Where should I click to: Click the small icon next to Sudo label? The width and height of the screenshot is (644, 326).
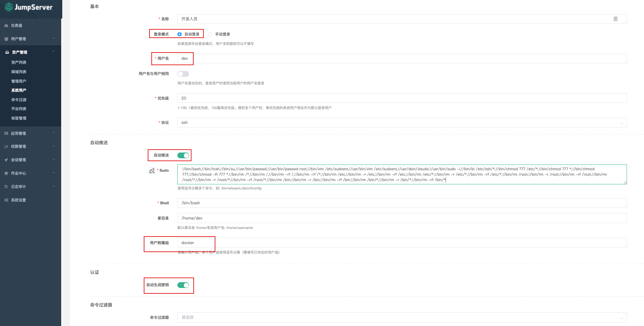pos(152,171)
